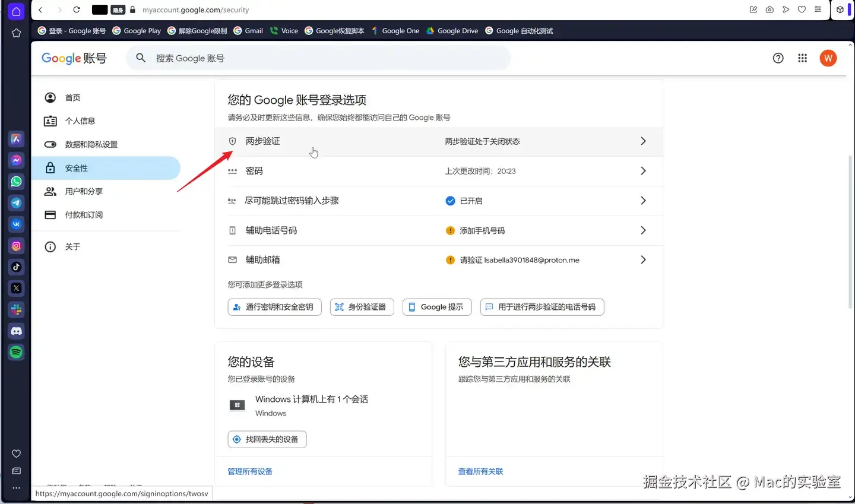Click the 通行密钥和安全密钥 button
The width and height of the screenshot is (855, 504).
click(x=274, y=307)
